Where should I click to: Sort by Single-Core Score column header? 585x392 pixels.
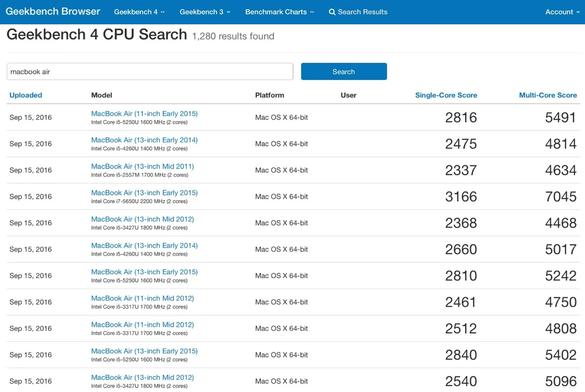446,95
